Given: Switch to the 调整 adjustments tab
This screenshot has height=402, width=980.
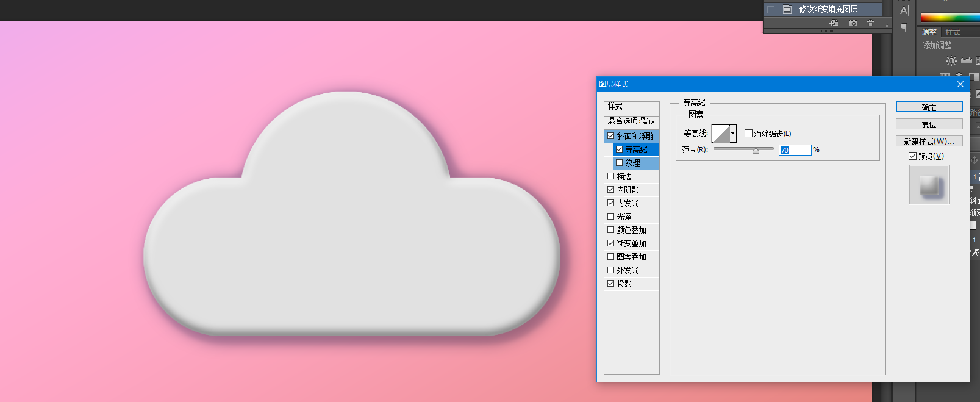Looking at the screenshot, I should coord(929,32).
